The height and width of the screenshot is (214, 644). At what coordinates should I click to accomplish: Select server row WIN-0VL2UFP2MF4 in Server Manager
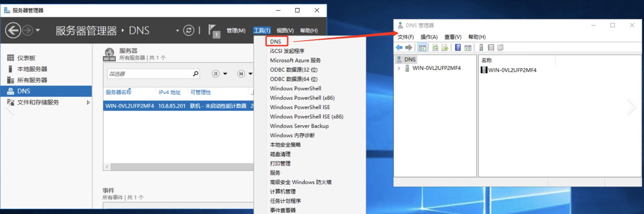coord(179,106)
